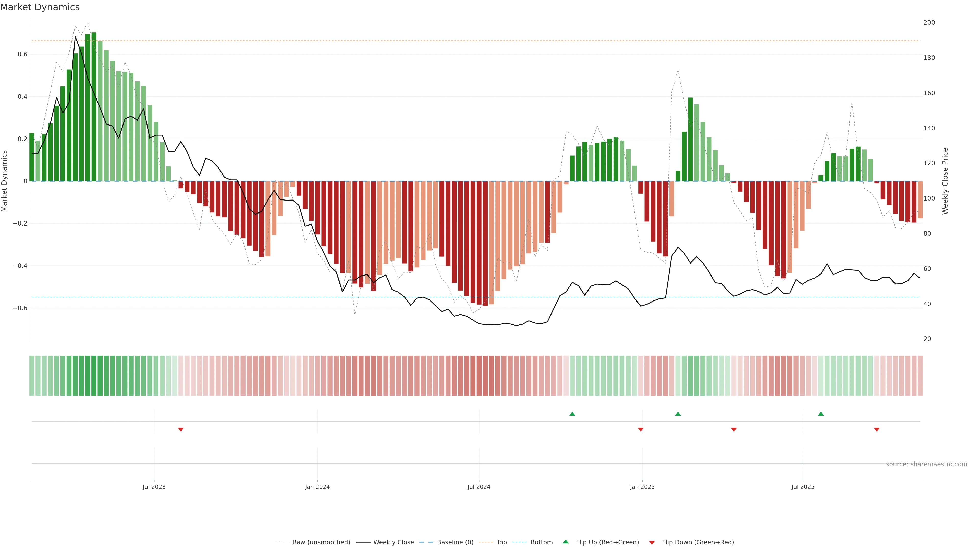Click the middle green flip-up marker in the timeline
This screenshot has height=551, width=980.
[678, 414]
